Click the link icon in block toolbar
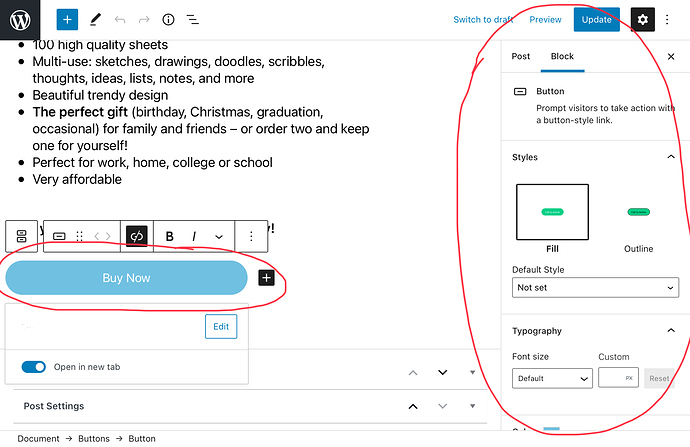The height and width of the screenshot is (447, 690). 138,236
